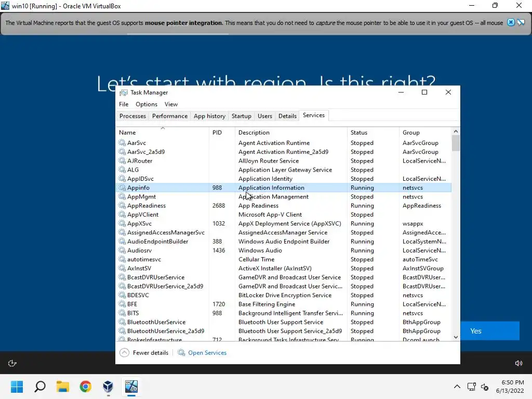This screenshot has width=532, height=399.
Task: Click the BluetoothUserService_2a5d9 gear icon
Action: 122,331
